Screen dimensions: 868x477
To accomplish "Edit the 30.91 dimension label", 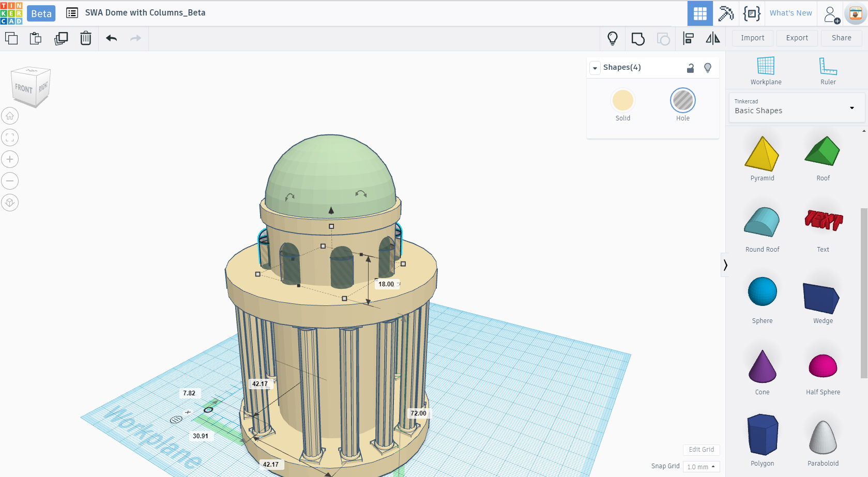I will pyautogui.click(x=201, y=436).
